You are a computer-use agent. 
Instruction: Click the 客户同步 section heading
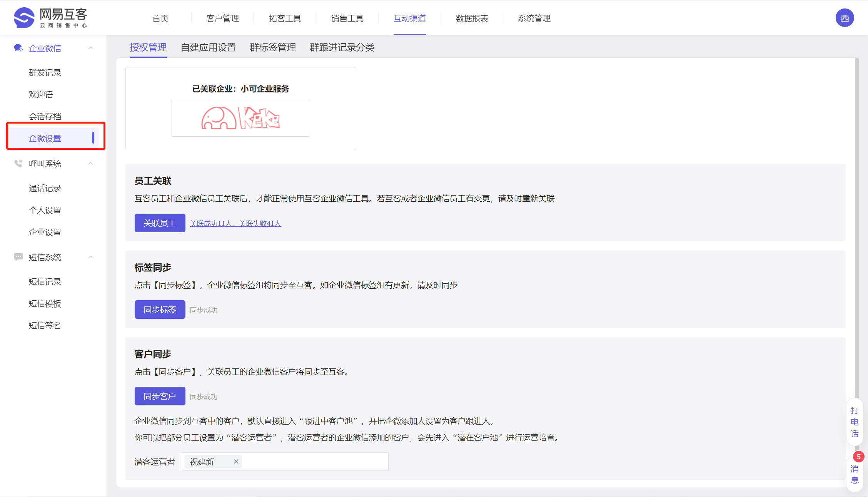click(153, 354)
